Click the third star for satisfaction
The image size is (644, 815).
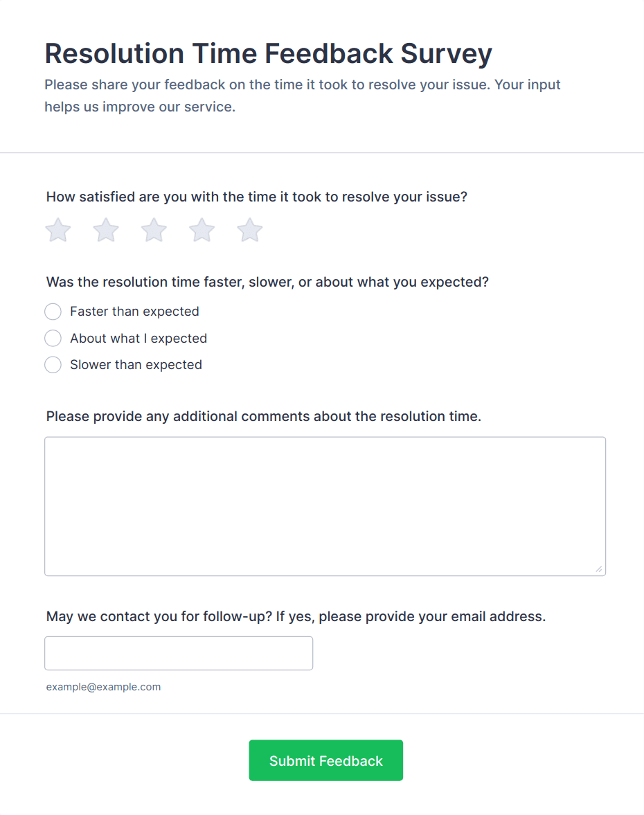click(154, 231)
